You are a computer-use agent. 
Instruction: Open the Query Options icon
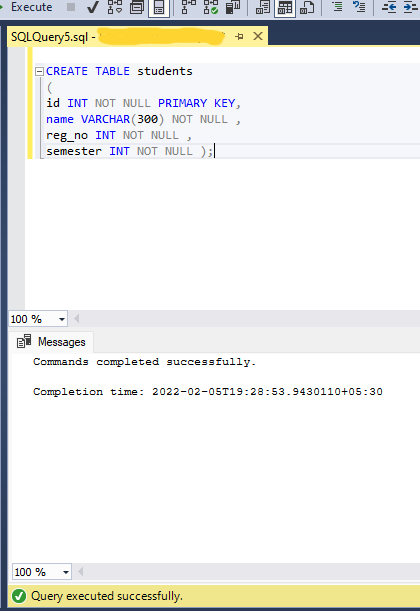(x=137, y=7)
